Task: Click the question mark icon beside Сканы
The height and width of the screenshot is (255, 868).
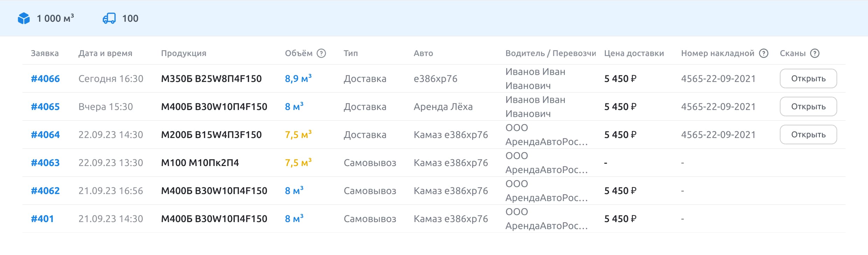Action: tap(814, 53)
